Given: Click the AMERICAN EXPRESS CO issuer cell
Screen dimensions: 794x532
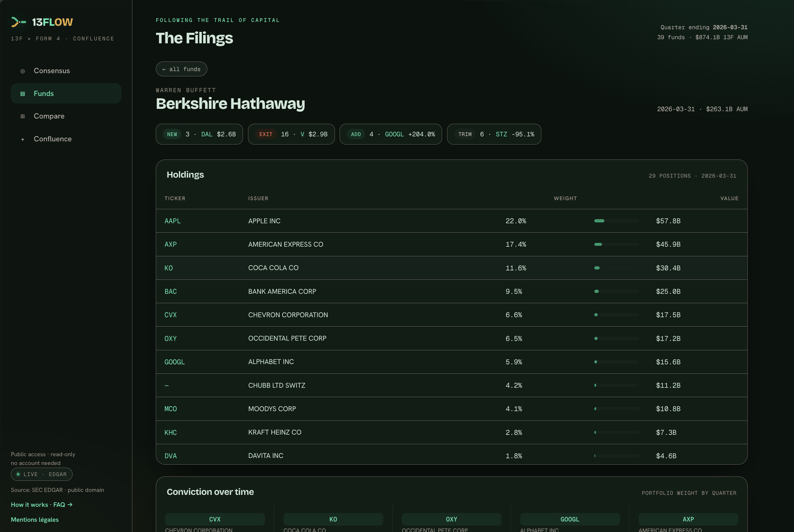Looking at the screenshot, I should 286,244.
